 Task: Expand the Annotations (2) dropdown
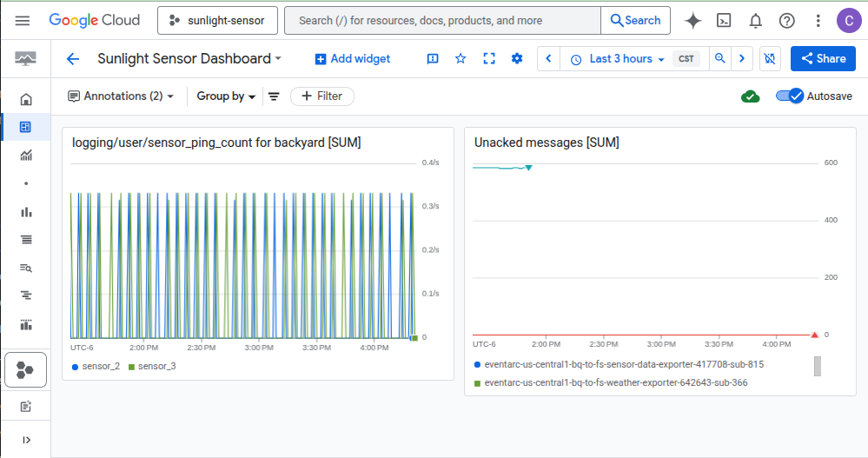pyautogui.click(x=121, y=96)
